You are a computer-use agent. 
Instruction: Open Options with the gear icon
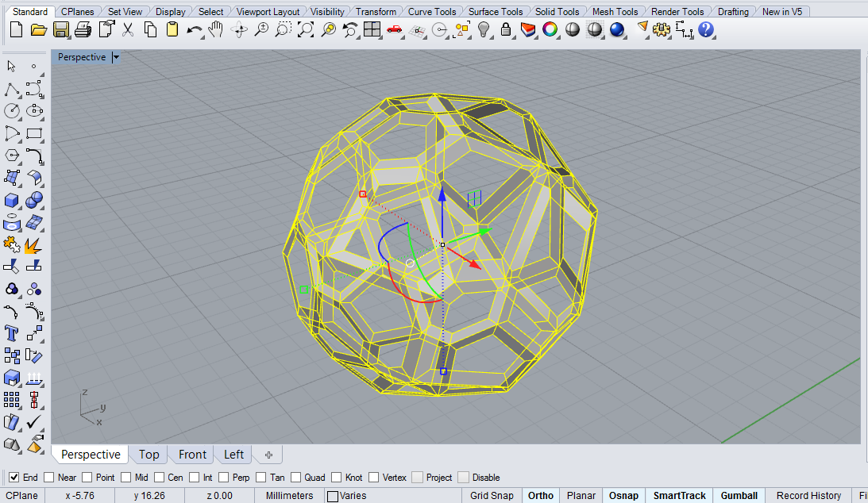pos(661,29)
